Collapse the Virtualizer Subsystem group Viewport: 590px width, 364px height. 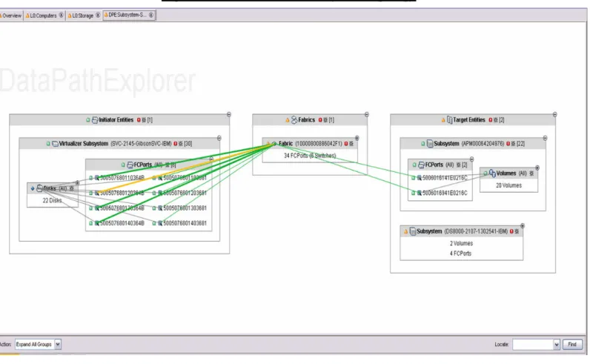tap(219, 138)
